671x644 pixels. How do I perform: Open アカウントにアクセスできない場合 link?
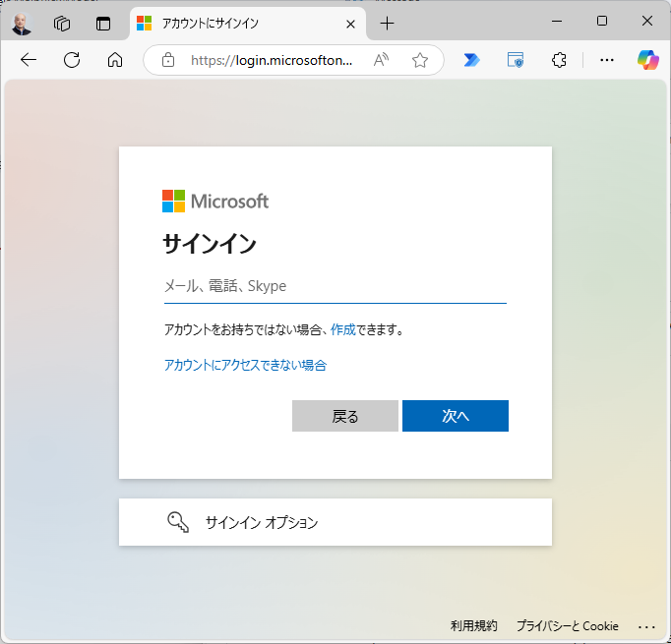click(x=245, y=365)
